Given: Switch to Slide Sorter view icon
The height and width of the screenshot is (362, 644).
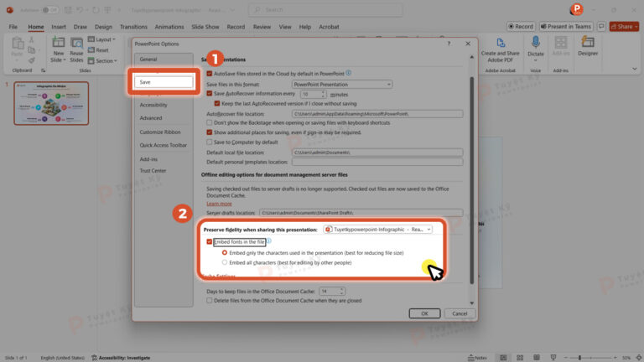Looking at the screenshot, I should (520, 358).
